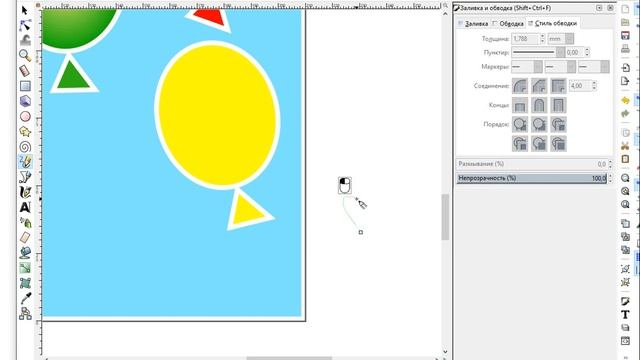Select the Selector arrow tool
Viewport: 640px width, 360px height.
click(x=24, y=10)
